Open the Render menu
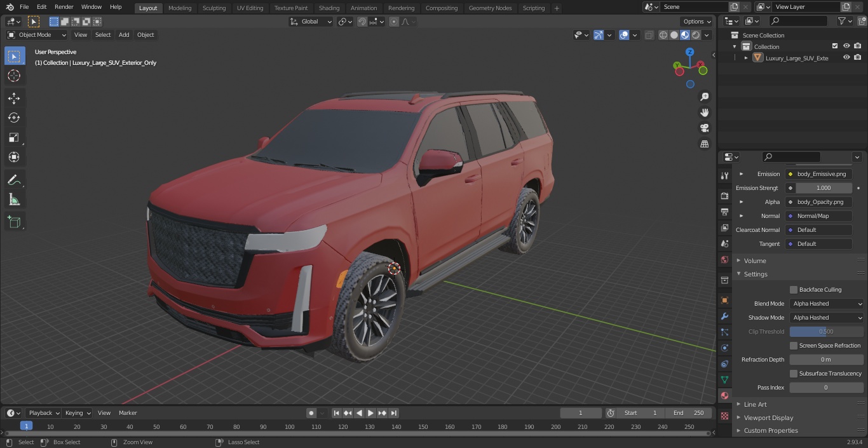The image size is (868, 448). point(64,7)
